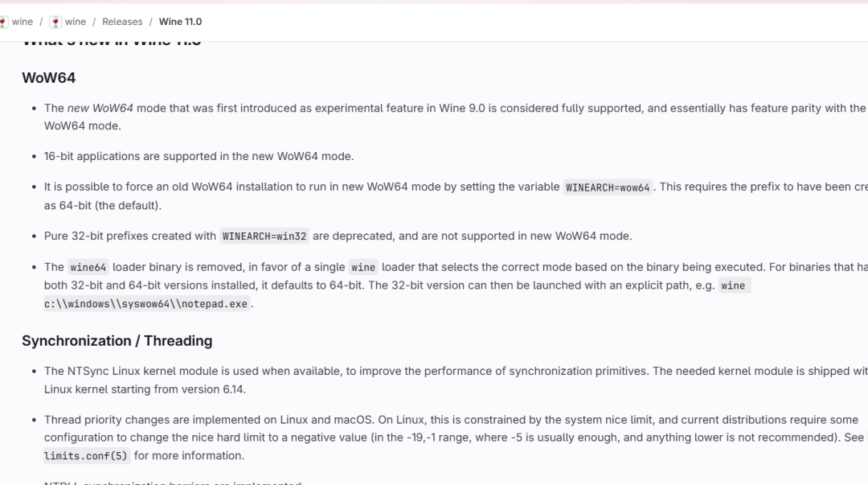Open the second 'wine' project breadcrumb link

click(76, 22)
